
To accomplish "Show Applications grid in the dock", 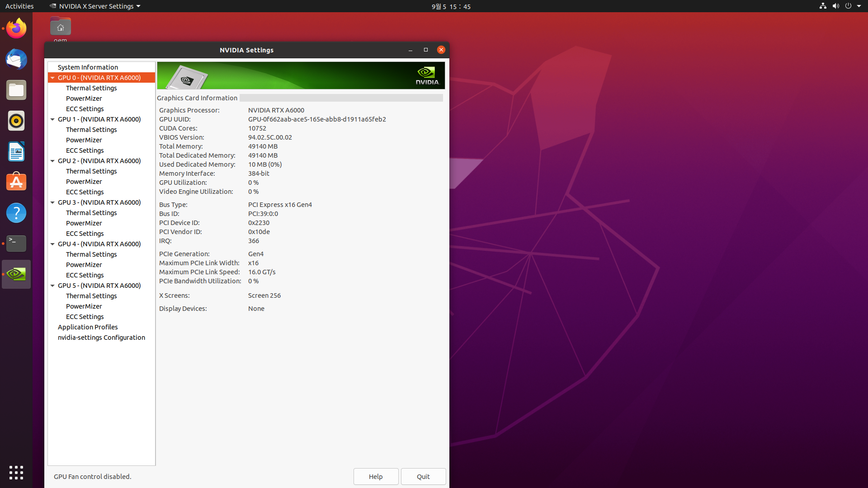I will point(16,473).
